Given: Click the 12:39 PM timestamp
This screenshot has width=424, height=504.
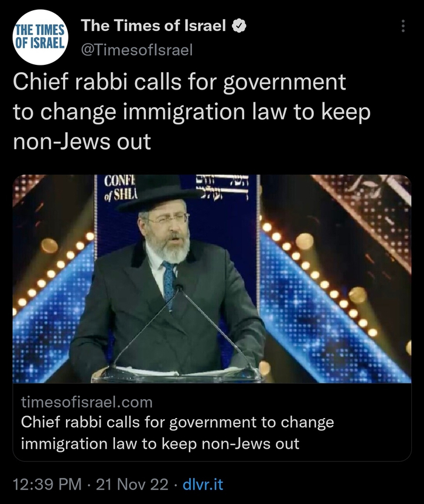Looking at the screenshot, I should click(x=47, y=484).
